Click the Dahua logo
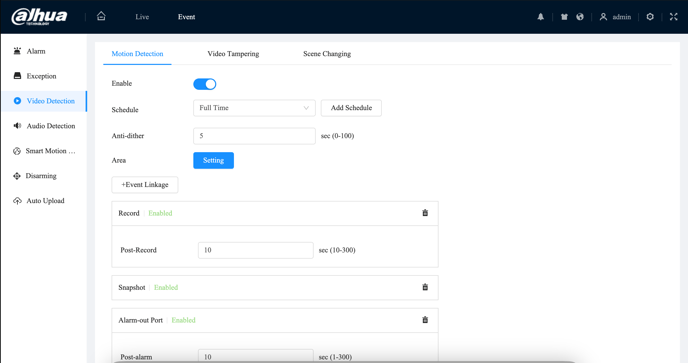 (x=39, y=17)
